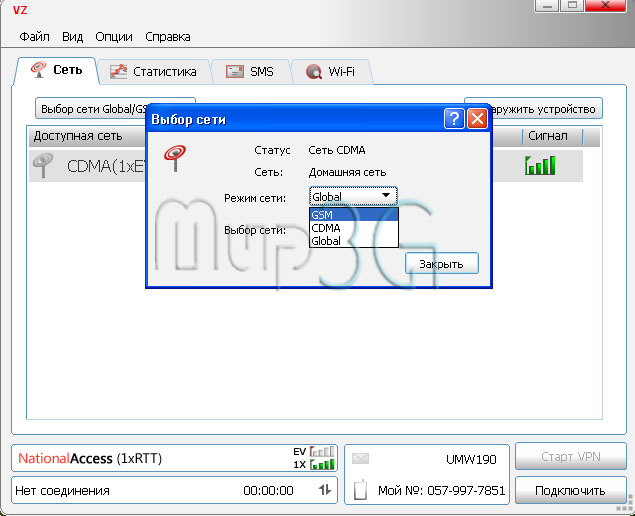635x516 pixels.
Task: Click the Старт VPN button
Action: click(x=571, y=456)
